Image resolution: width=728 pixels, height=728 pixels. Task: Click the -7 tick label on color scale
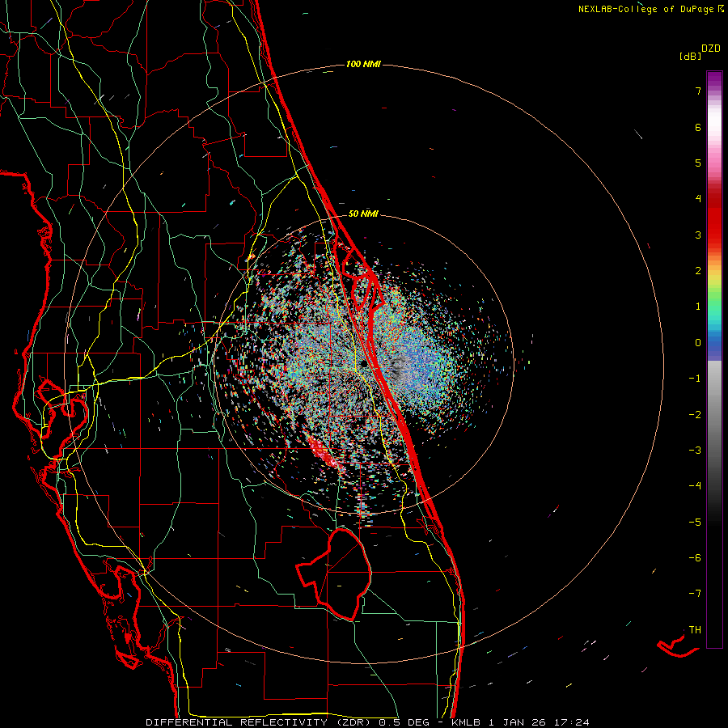(x=695, y=594)
